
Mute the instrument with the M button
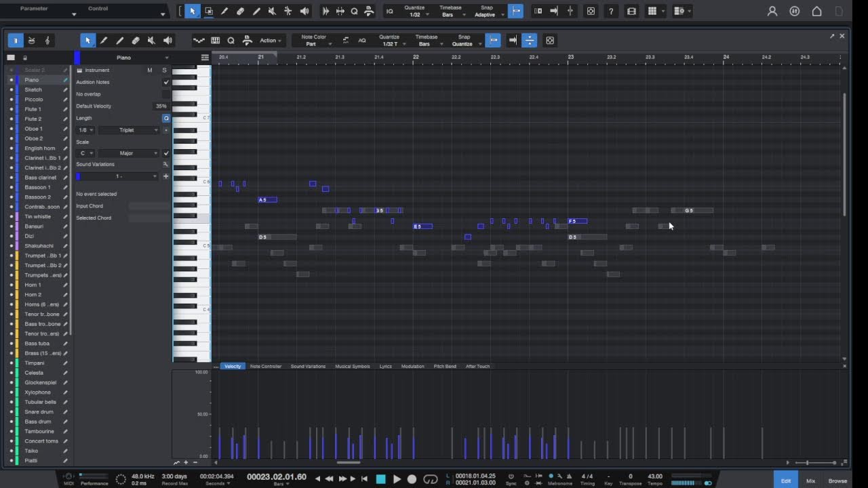tap(150, 70)
